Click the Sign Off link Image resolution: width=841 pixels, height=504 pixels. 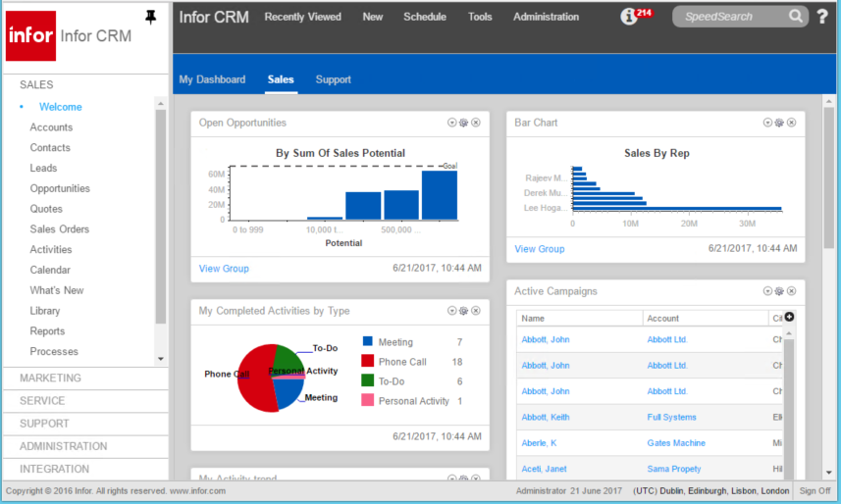click(815, 490)
